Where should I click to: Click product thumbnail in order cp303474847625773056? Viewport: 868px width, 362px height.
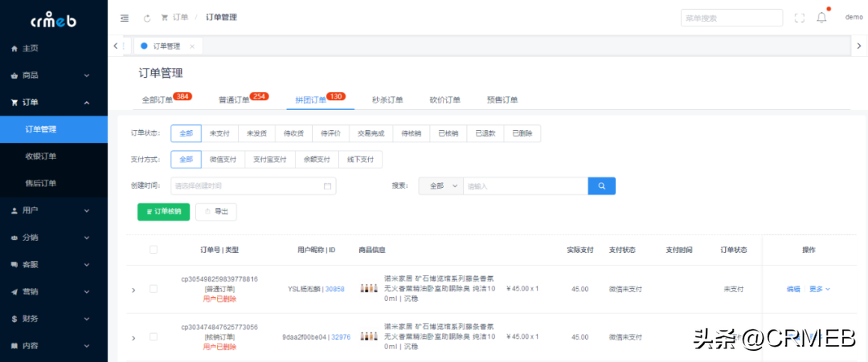click(369, 336)
